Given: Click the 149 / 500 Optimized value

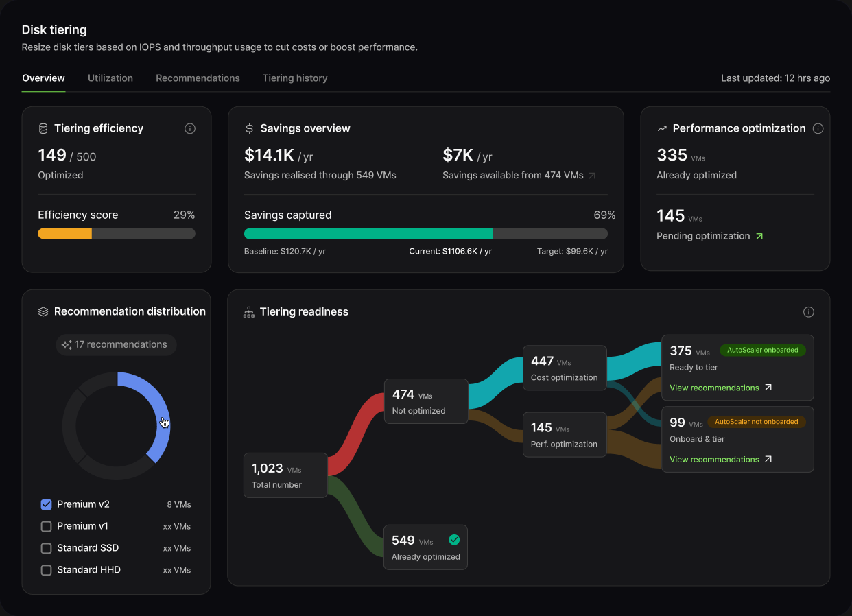Looking at the screenshot, I should 67,156.
